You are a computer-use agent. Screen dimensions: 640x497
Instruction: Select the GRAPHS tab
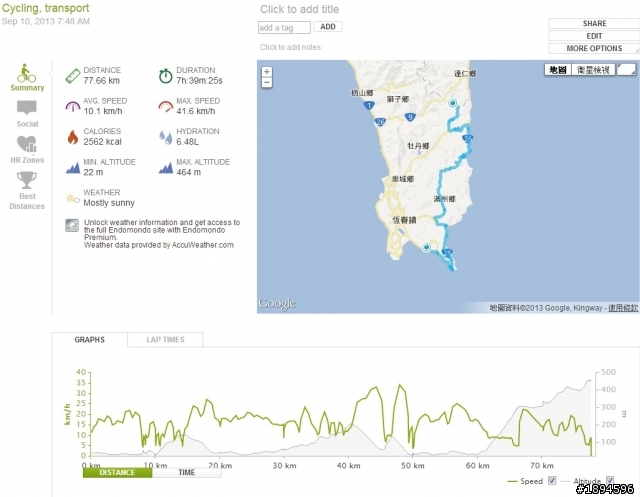[x=90, y=339]
